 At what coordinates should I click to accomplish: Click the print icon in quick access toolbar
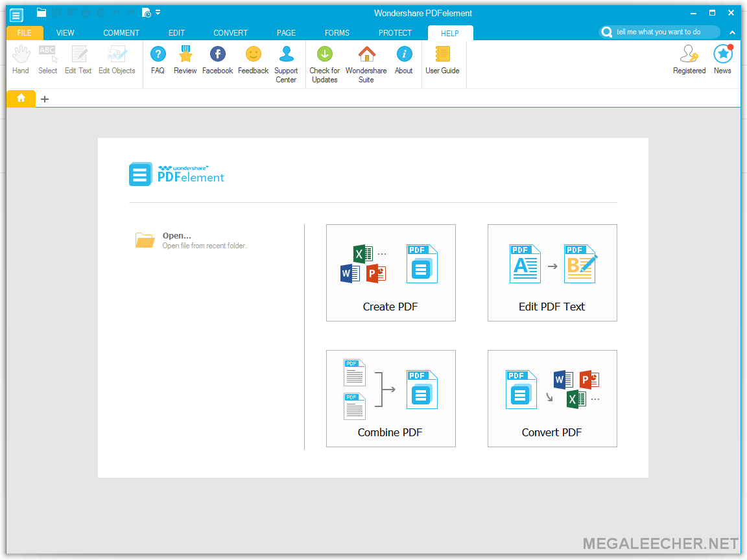pos(86,13)
